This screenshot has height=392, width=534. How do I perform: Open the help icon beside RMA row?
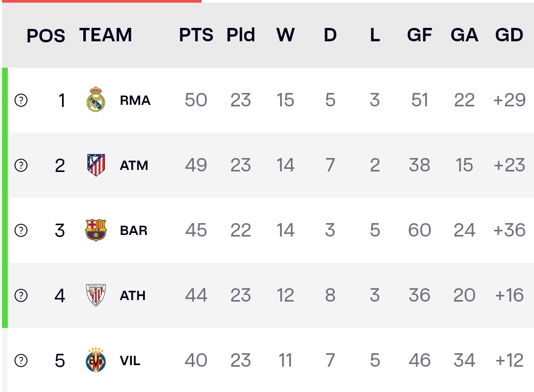pos(21,100)
